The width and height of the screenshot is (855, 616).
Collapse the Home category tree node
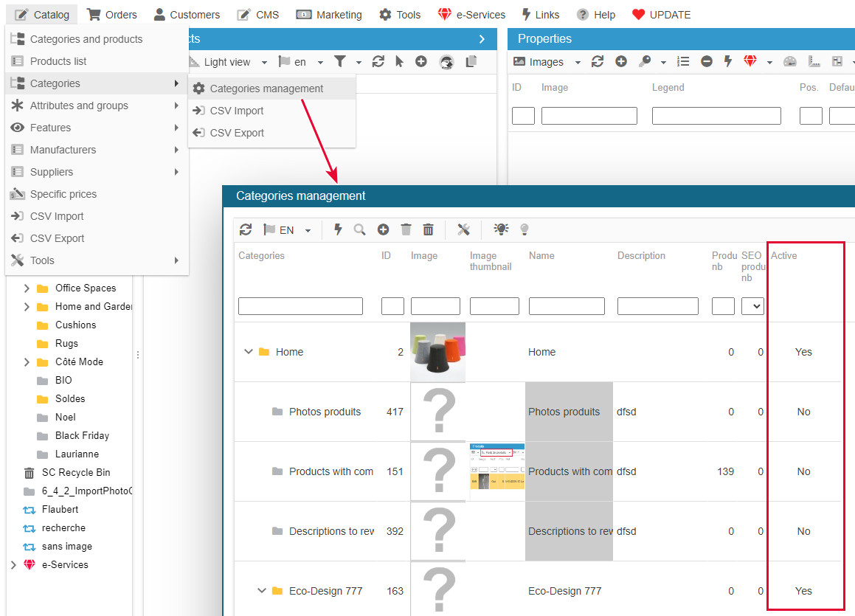click(249, 352)
